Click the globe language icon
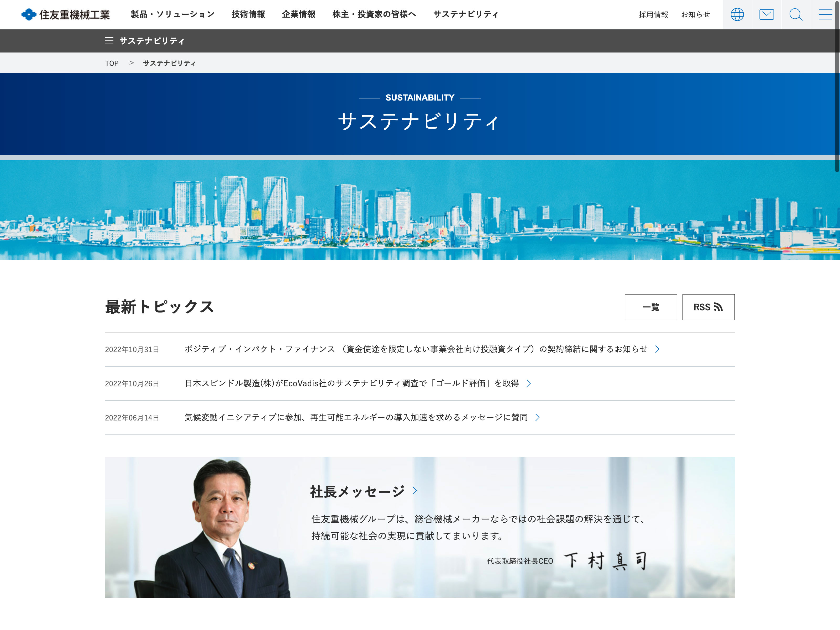Screen dimensions: 840x630 point(737,14)
